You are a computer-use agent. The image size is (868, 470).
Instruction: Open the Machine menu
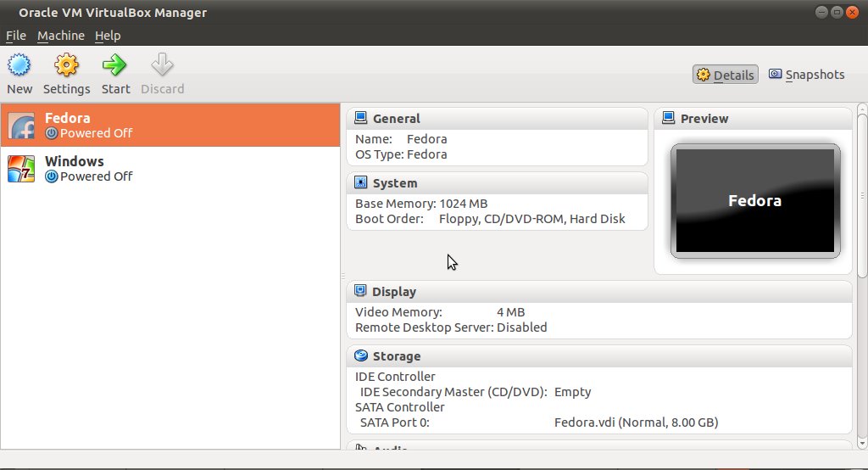click(x=61, y=36)
